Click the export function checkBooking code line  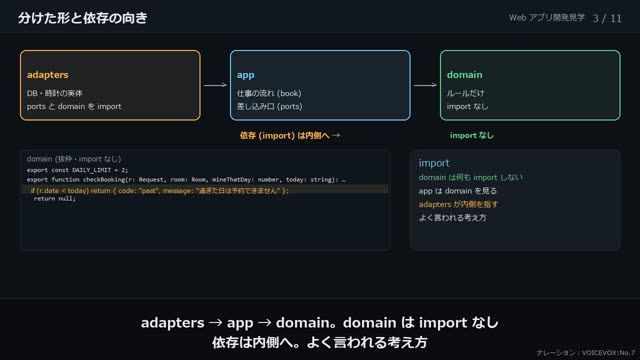[x=187, y=180]
